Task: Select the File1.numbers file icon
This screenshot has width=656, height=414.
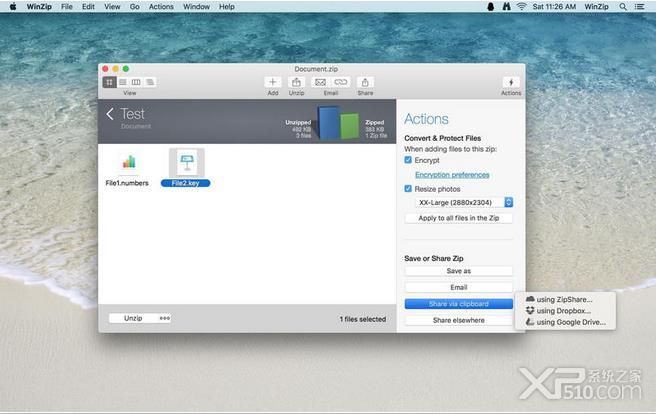Action: coord(128,162)
